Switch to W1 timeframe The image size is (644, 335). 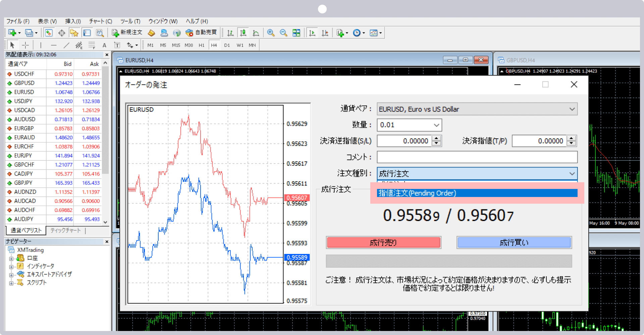240,45
